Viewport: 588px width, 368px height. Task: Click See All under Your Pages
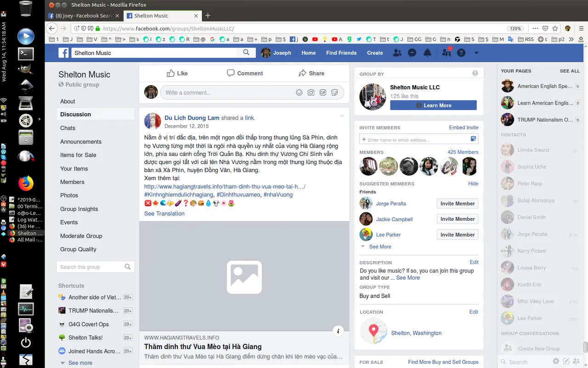570,71
